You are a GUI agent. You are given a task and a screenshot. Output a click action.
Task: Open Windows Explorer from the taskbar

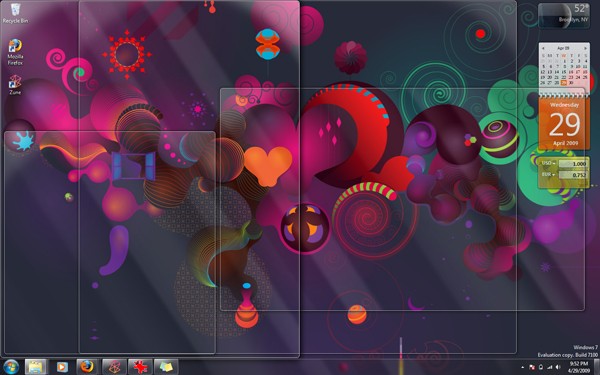point(36,367)
